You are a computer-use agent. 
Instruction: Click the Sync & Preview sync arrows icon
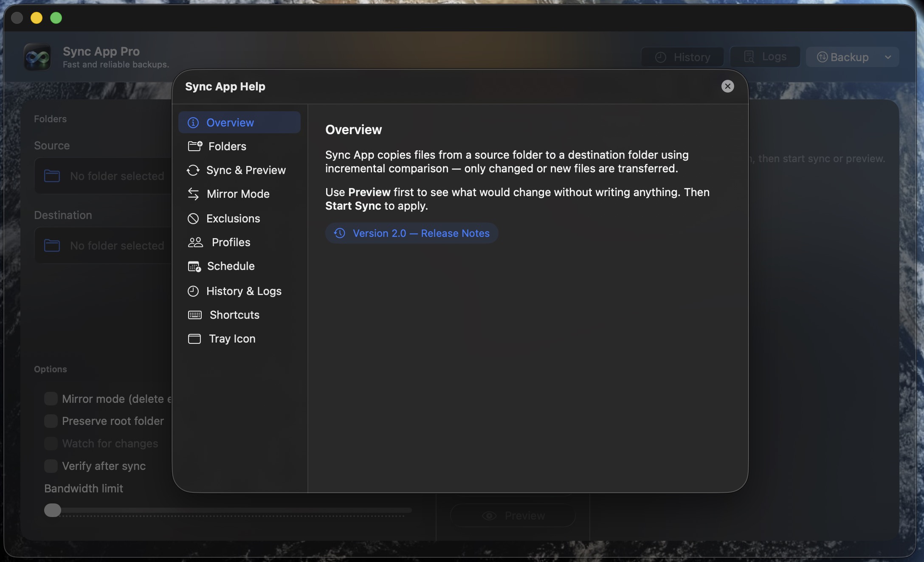194,170
